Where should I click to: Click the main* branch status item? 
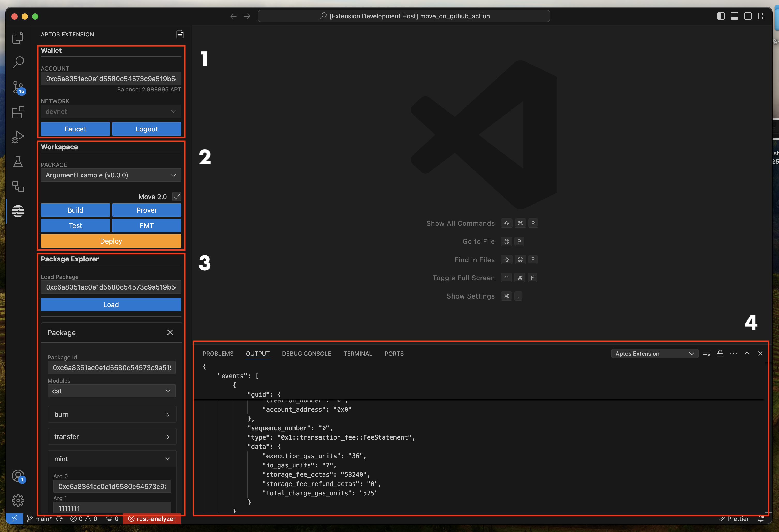click(x=40, y=519)
